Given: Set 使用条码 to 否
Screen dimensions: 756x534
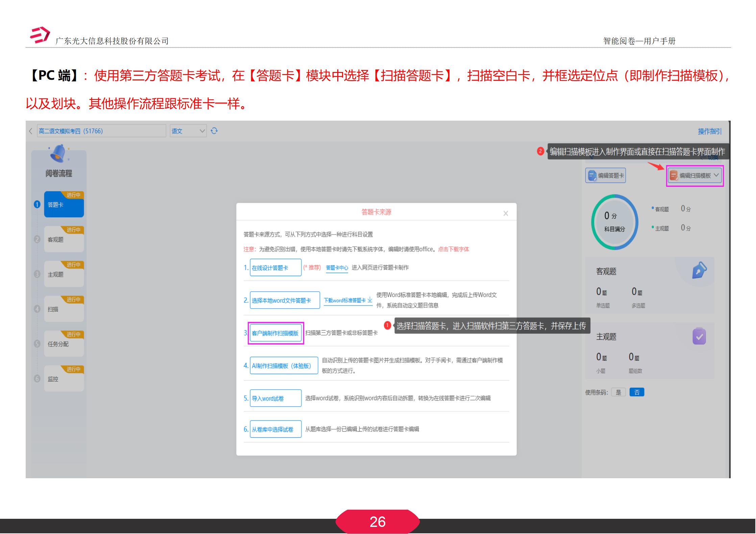Looking at the screenshot, I should (x=637, y=392).
